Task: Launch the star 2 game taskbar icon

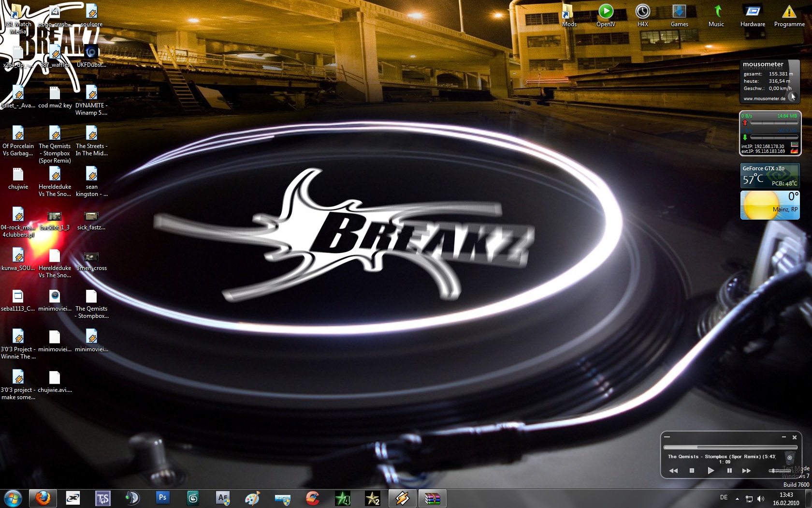Action: (373, 498)
